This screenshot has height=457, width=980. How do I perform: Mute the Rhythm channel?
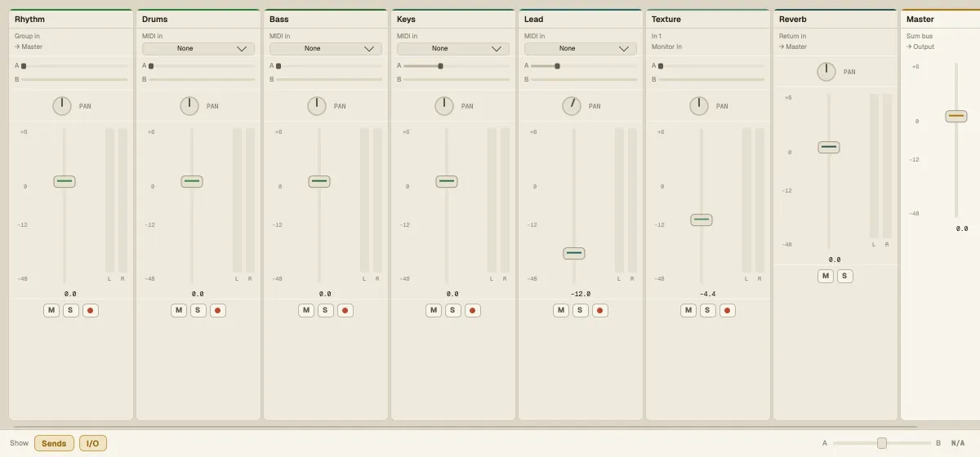tap(51, 310)
